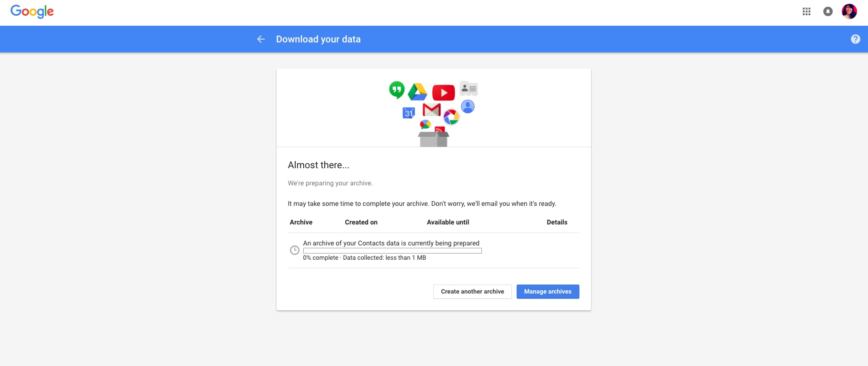
Task: Click the Manage archives button
Action: [548, 292]
